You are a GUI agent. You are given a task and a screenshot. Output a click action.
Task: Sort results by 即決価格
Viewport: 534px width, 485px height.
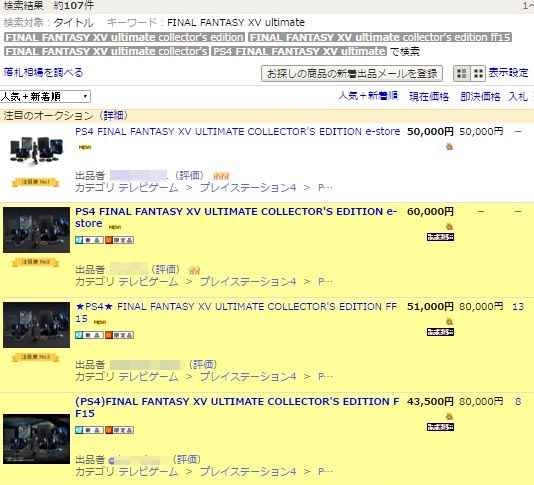(x=480, y=96)
